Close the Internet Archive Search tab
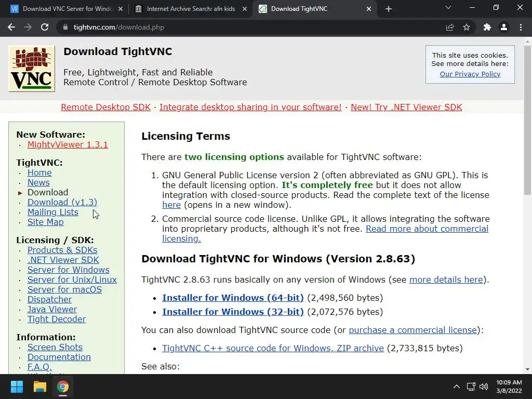 pyautogui.click(x=245, y=9)
